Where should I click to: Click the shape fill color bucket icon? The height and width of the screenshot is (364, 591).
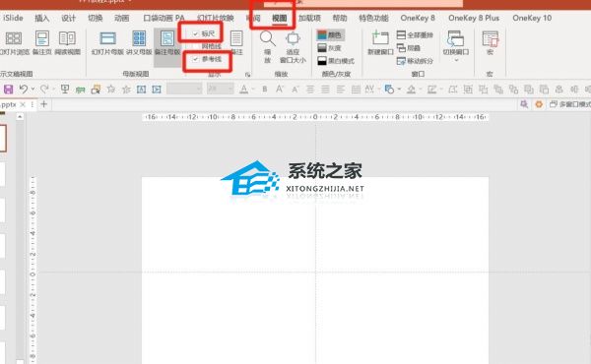[x=412, y=90]
